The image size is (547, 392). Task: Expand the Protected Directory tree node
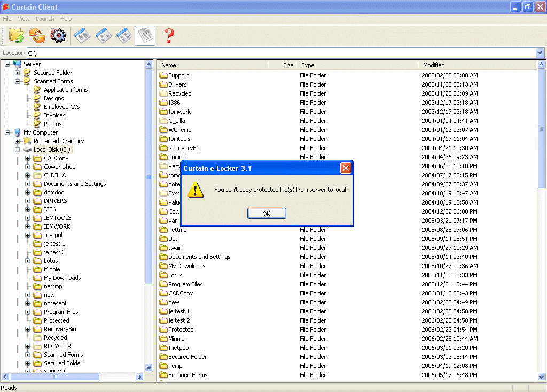click(x=18, y=141)
